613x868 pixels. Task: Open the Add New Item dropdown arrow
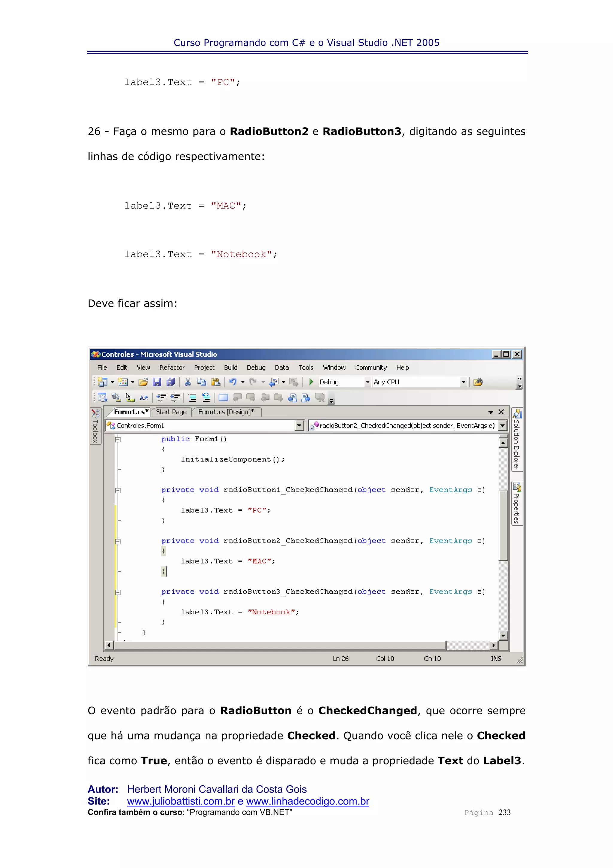tap(133, 382)
